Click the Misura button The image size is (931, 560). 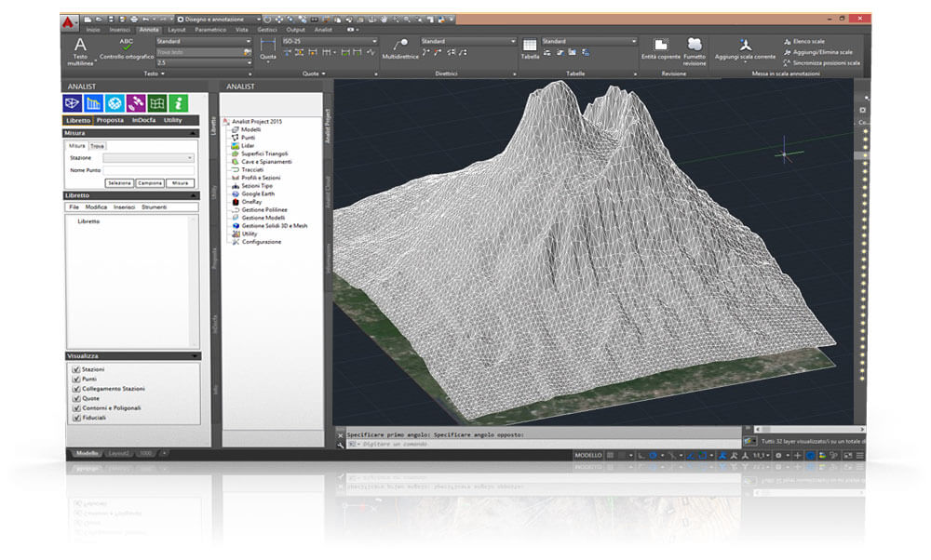[180, 183]
